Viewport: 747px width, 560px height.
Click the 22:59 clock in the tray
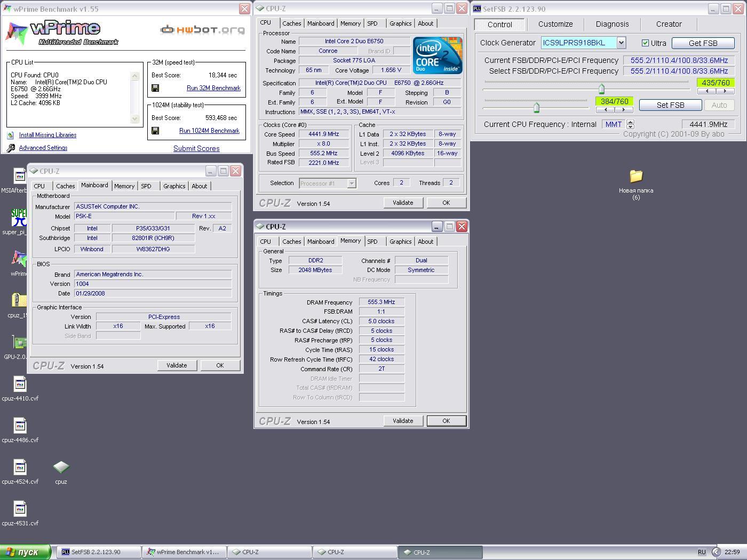[x=732, y=552]
